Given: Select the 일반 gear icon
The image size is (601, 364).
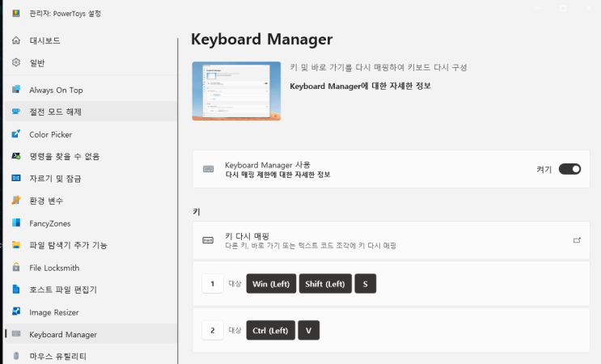Looking at the screenshot, I should click(x=15, y=62).
